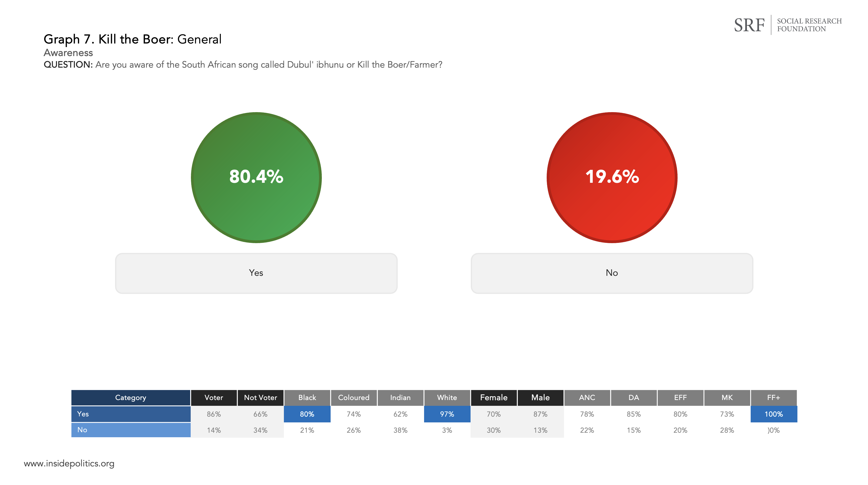Open the www.insidepolitics.org link
The image size is (868, 485).
pos(69,463)
